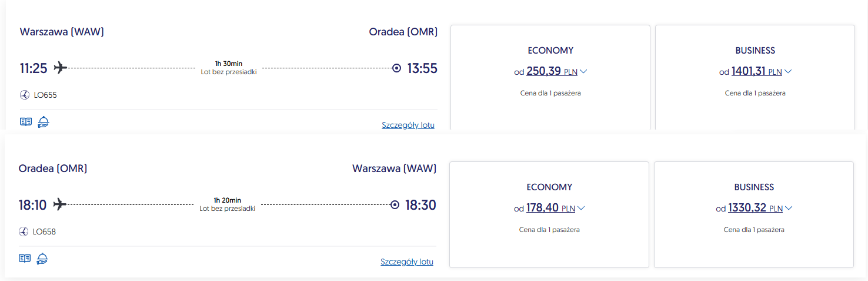Click the 1h 20min flight duration label

(x=227, y=200)
